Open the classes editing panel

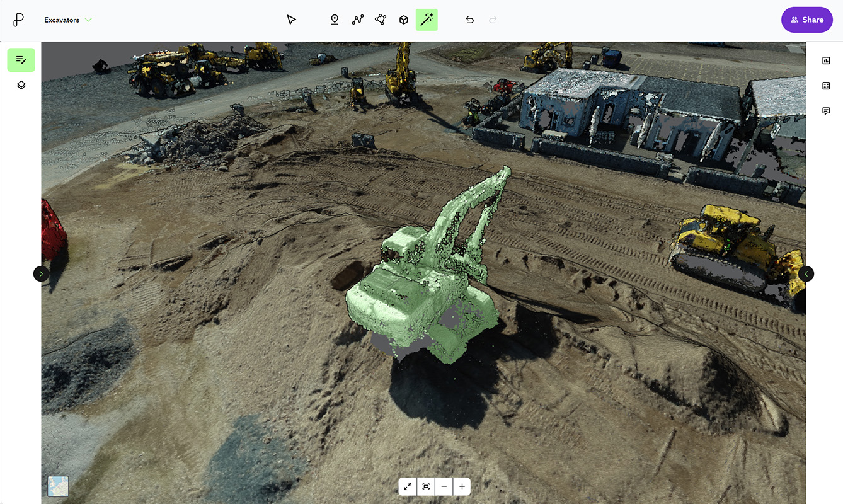point(21,60)
